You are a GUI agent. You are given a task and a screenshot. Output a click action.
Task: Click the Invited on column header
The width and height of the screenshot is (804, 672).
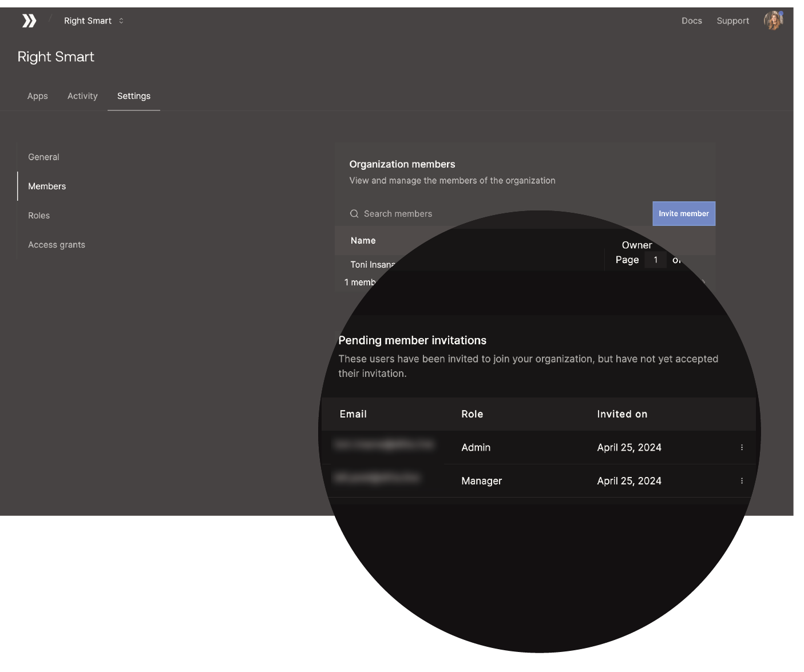point(622,414)
